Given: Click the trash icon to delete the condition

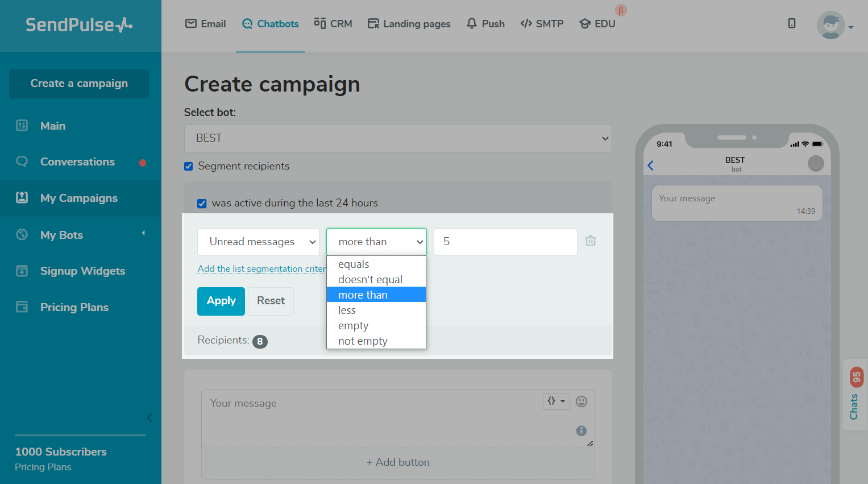Looking at the screenshot, I should pyautogui.click(x=591, y=241).
